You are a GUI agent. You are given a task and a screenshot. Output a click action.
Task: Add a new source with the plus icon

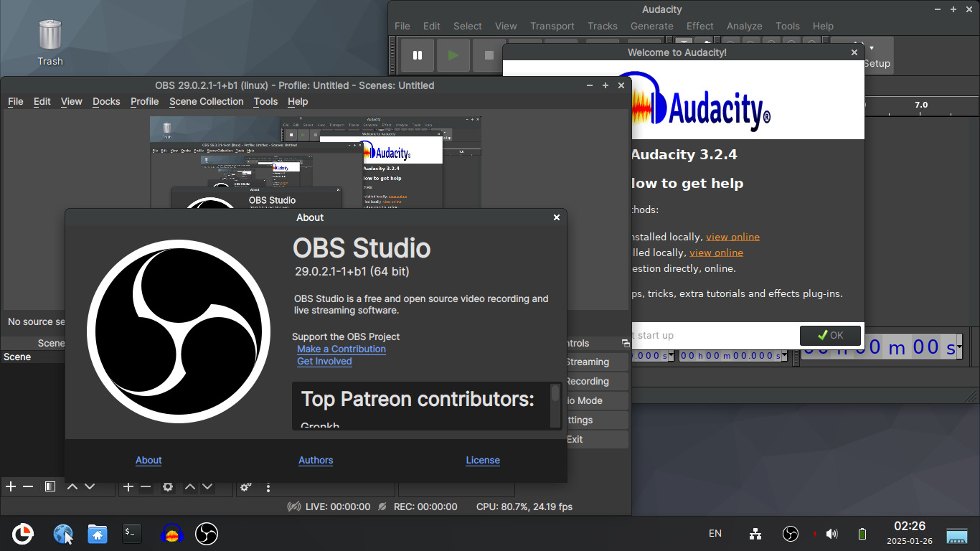click(x=128, y=486)
